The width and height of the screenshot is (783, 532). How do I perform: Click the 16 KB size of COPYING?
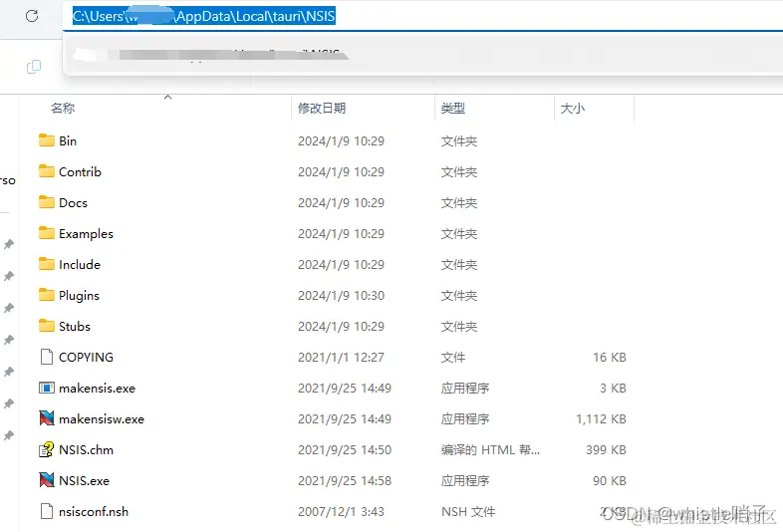610,358
